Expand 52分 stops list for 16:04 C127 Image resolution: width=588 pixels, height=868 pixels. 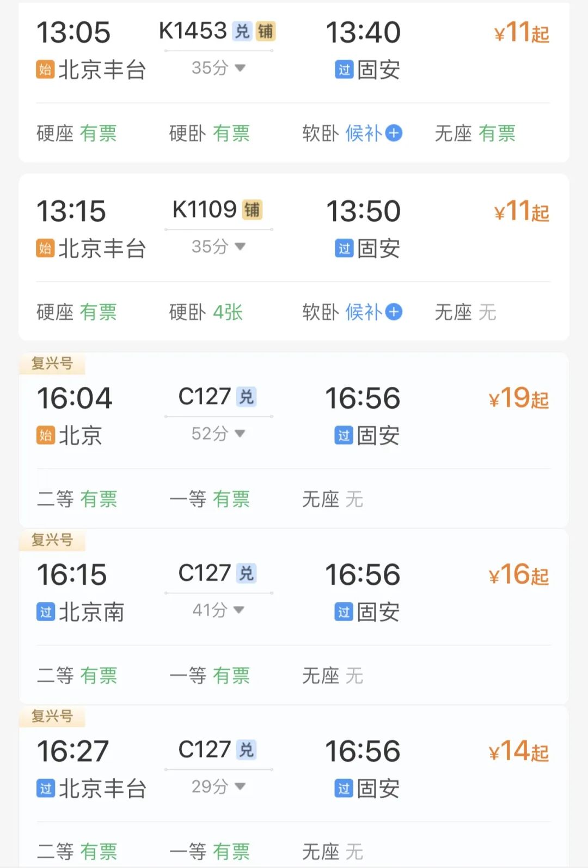pyautogui.click(x=218, y=434)
